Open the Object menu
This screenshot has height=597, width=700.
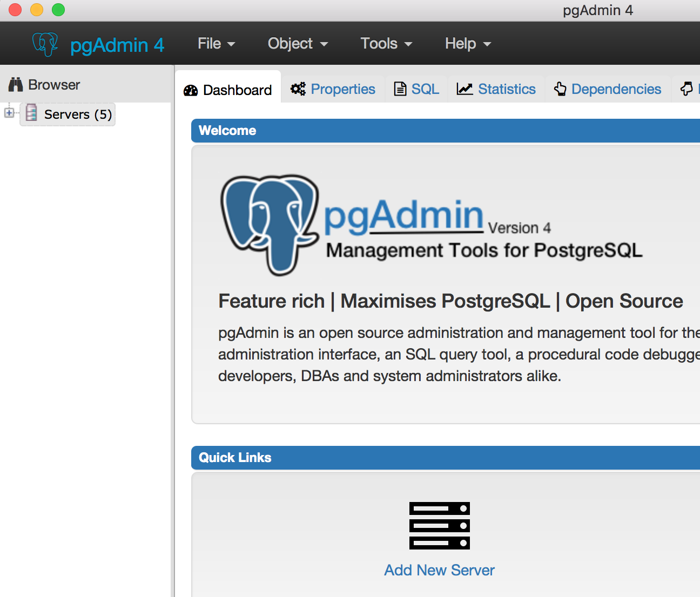298,44
